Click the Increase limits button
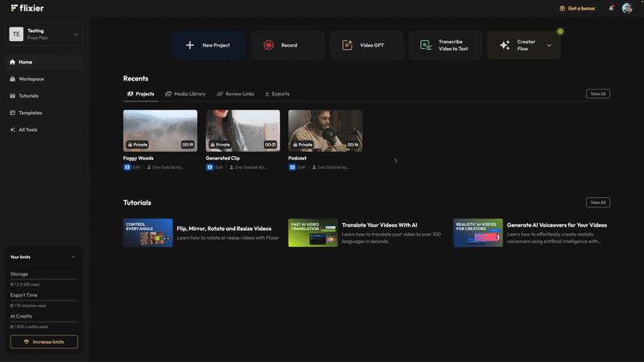 point(43,342)
